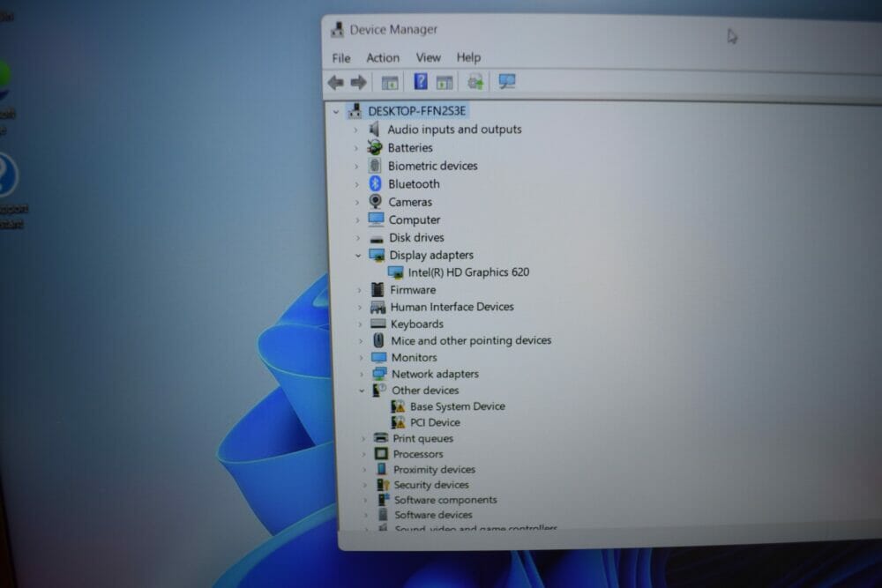Select the Software components label

click(445, 499)
